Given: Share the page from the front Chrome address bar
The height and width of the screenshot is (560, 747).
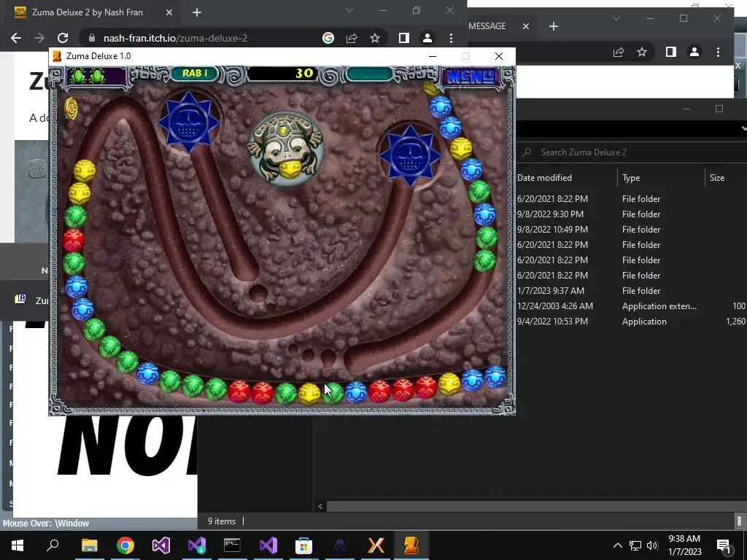Looking at the screenshot, I should point(352,38).
